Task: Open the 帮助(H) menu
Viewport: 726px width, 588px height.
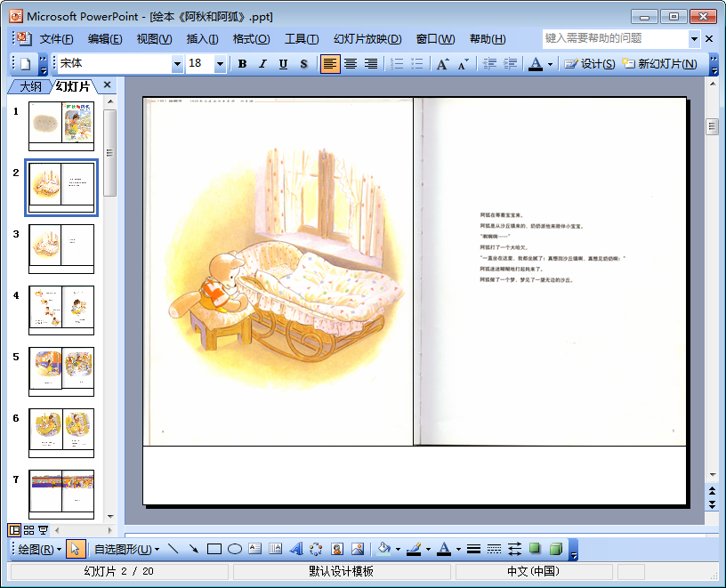Action: (x=488, y=39)
